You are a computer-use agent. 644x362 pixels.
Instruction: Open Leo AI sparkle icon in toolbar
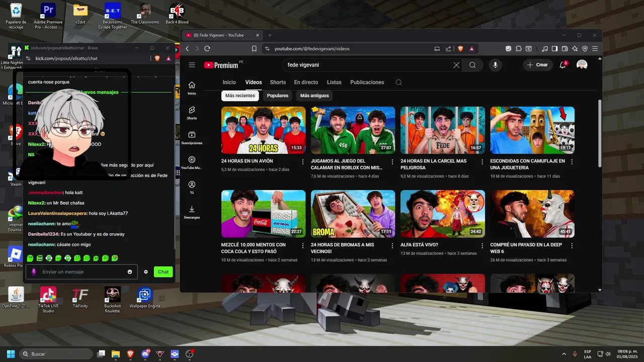575,49
